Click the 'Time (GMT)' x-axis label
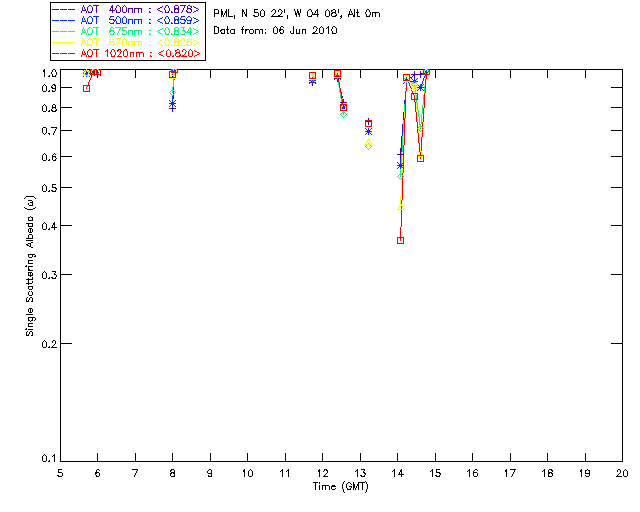 click(x=340, y=487)
